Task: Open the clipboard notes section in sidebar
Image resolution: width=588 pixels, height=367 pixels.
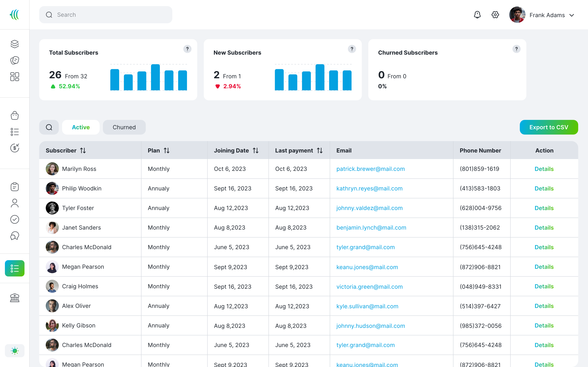Action: pos(14,186)
